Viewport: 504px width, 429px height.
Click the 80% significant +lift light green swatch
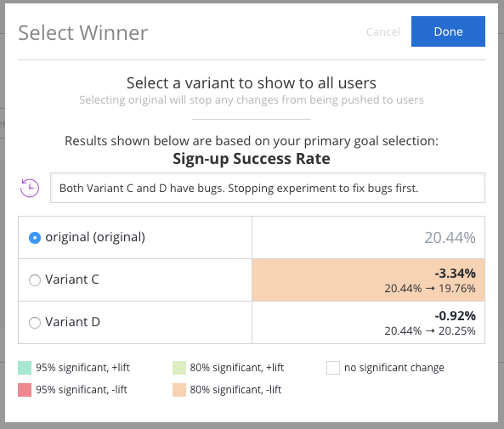click(x=179, y=368)
